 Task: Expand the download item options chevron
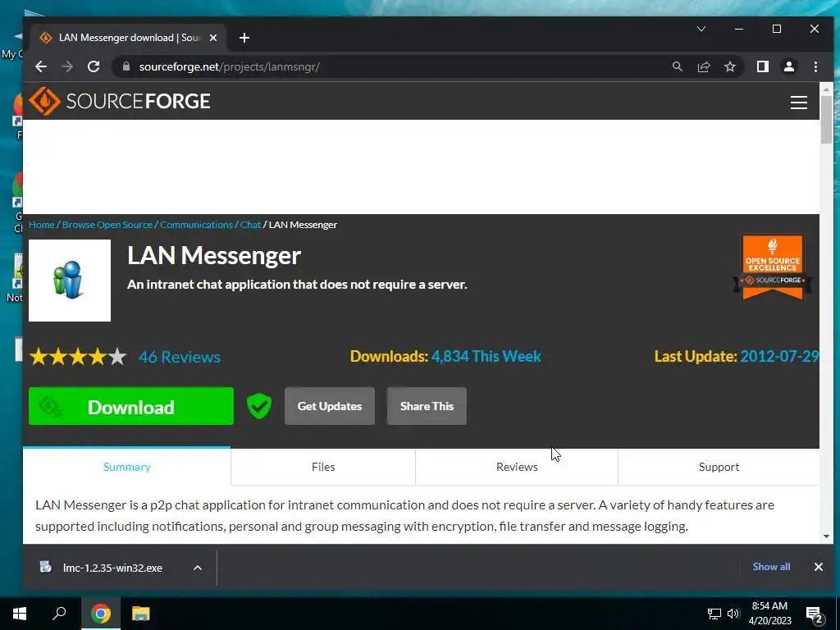point(197,568)
